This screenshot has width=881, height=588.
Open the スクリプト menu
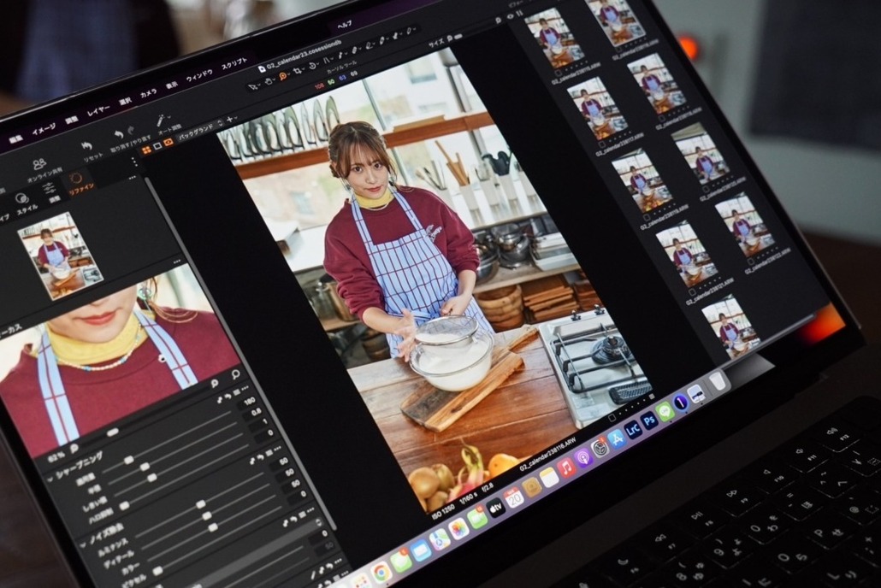(x=234, y=63)
